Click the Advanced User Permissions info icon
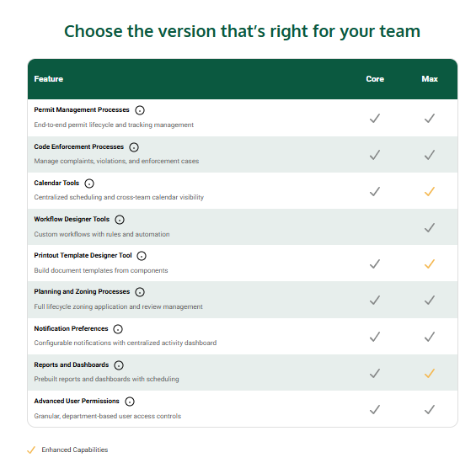476x463 pixels. pyautogui.click(x=130, y=402)
